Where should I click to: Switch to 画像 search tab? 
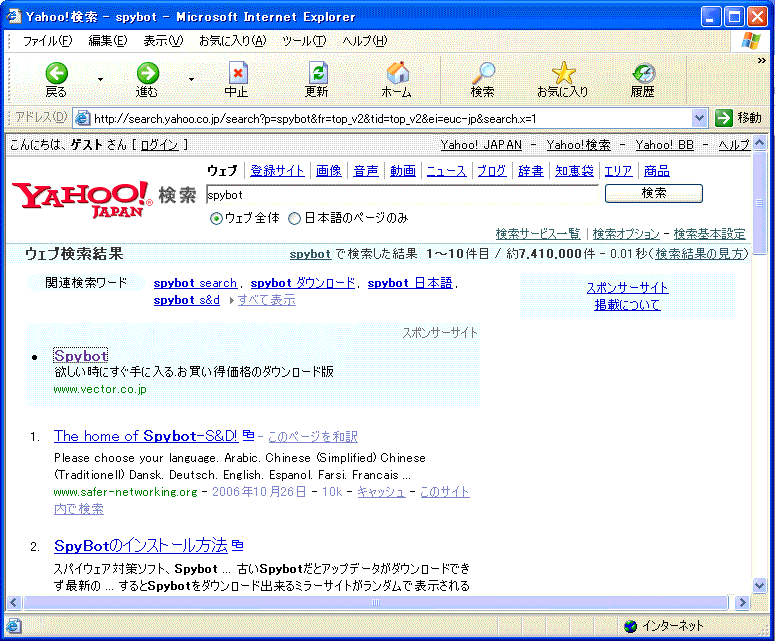pyautogui.click(x=329, y=171)
